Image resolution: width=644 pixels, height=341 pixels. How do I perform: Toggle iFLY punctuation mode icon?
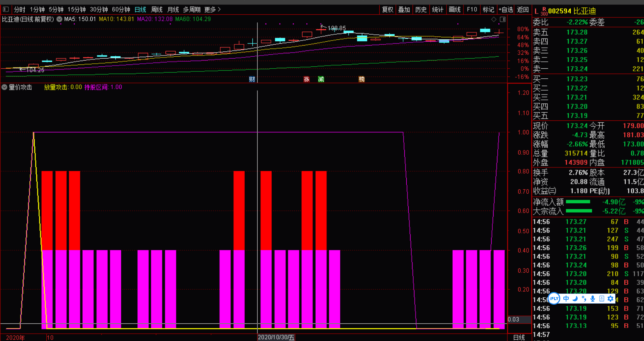(584, 299)
